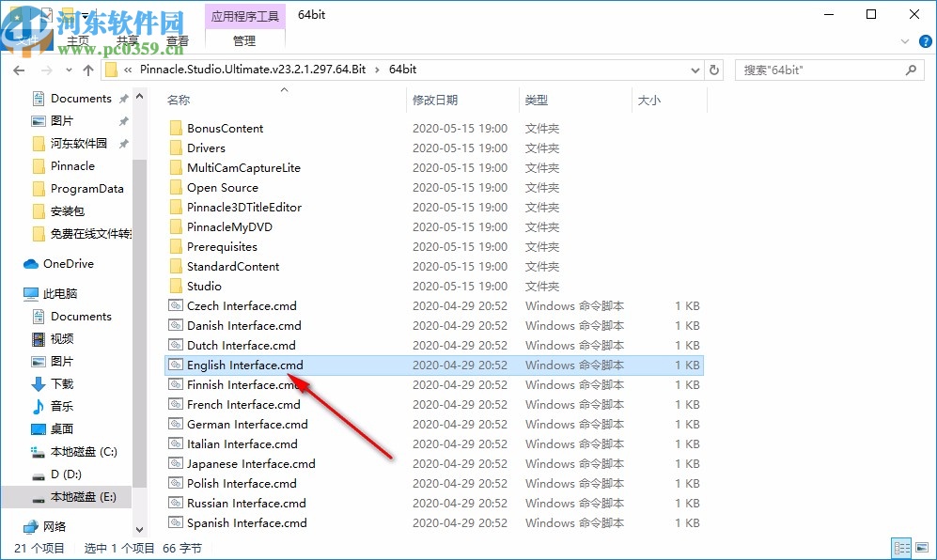This screenshot has width=937, height=560.
Task: Sort by 类型 column header
Action: [536, 100]
